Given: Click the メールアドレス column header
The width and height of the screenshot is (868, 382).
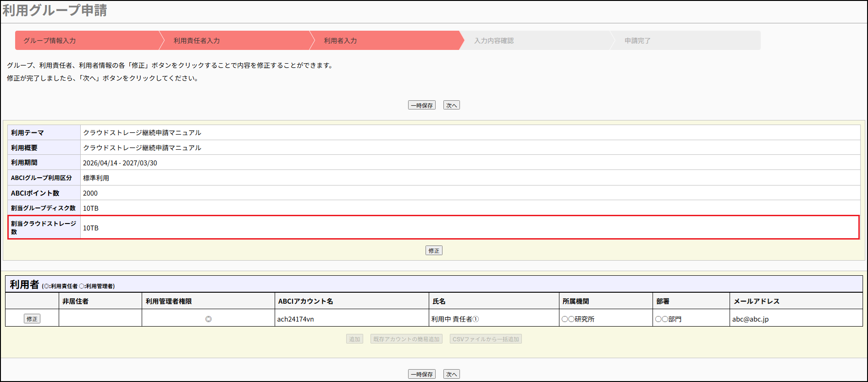Looking at the screenshot, I should pyautogui.click(x=756, y=301).
